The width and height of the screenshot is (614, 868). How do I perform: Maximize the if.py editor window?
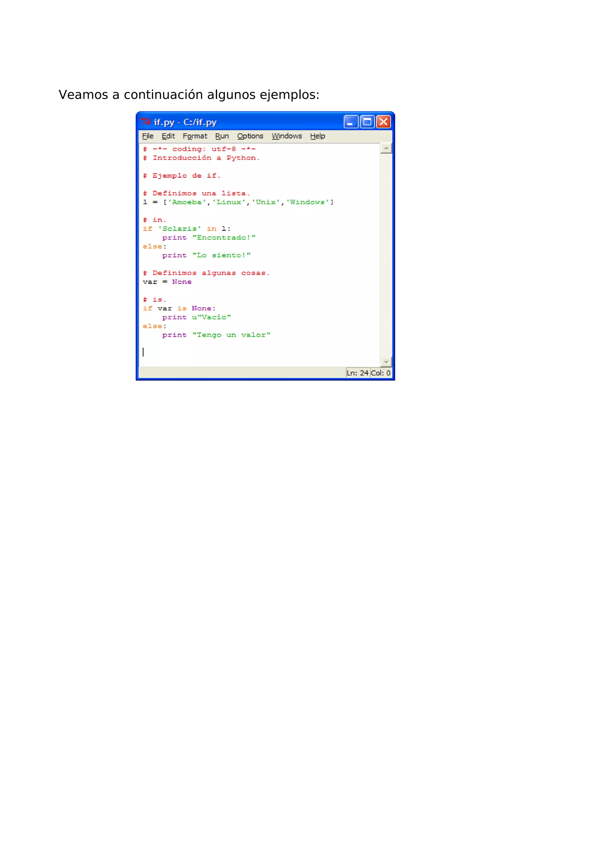367,122
